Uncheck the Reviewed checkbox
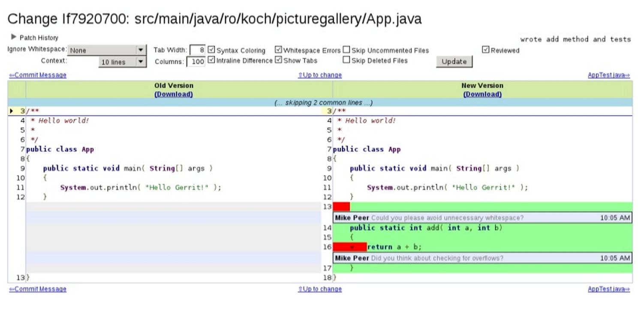This screenshot has height=317, width=644. [x=485, y=50]
